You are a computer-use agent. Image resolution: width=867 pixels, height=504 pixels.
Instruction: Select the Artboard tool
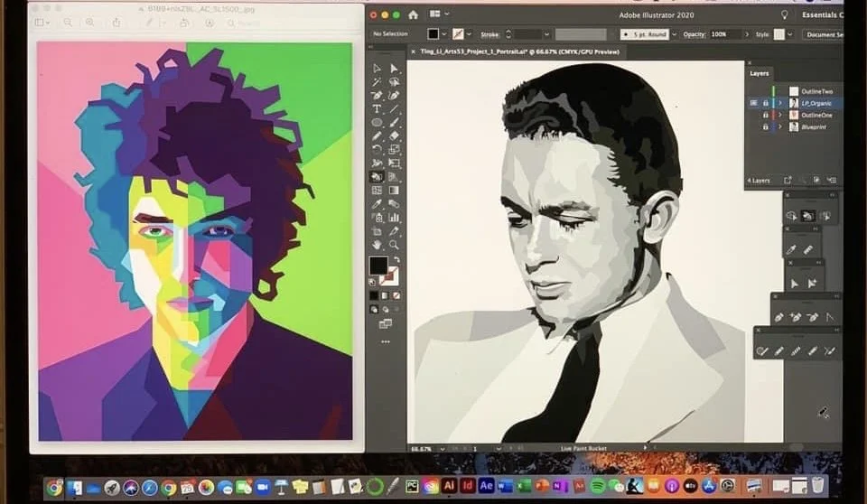378,230
